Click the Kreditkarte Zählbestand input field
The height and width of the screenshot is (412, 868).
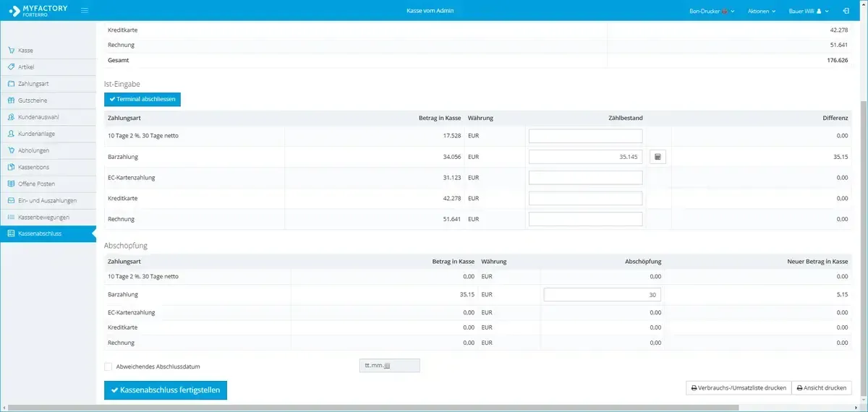585,198
